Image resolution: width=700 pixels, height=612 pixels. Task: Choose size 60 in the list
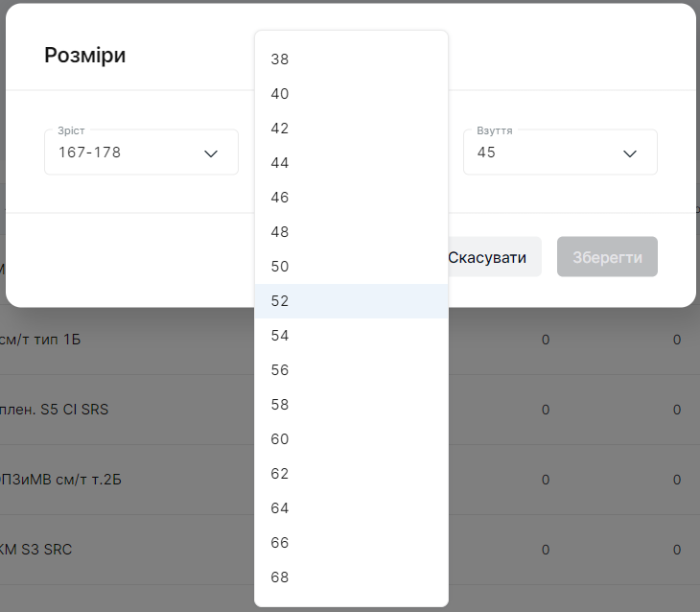click(351, 439)
